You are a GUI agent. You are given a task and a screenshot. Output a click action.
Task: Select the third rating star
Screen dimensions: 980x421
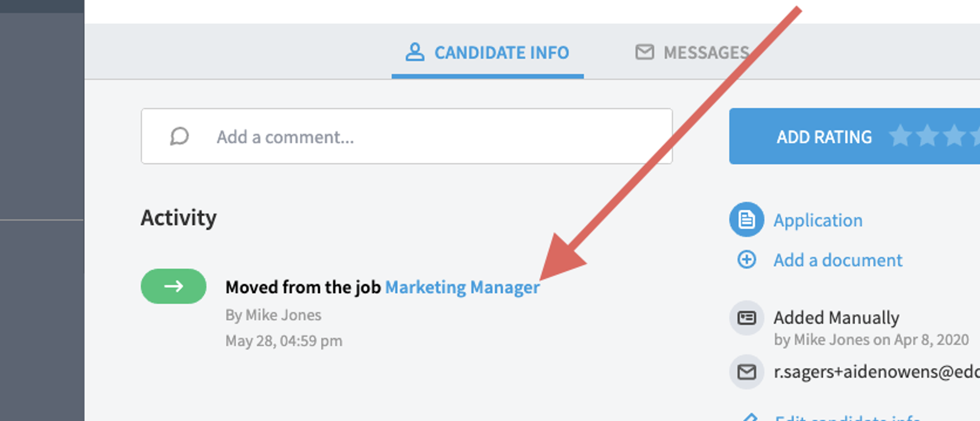(x=954, y=136)
